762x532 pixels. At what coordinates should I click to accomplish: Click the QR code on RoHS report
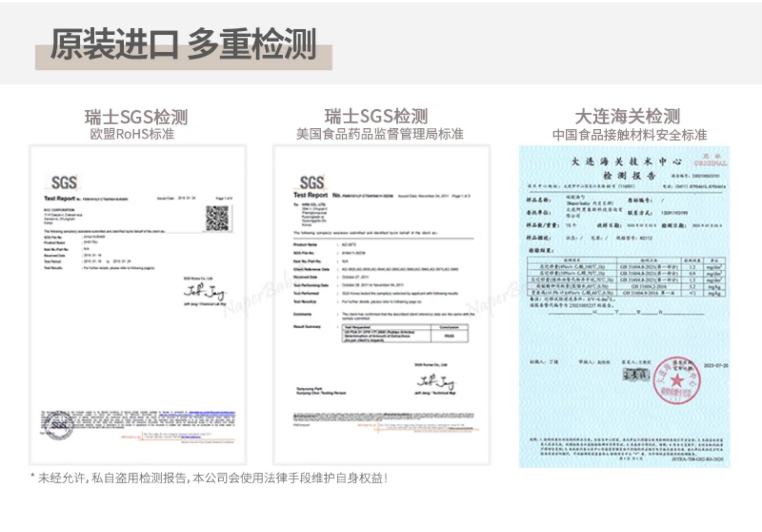click(x=217, y=218)
